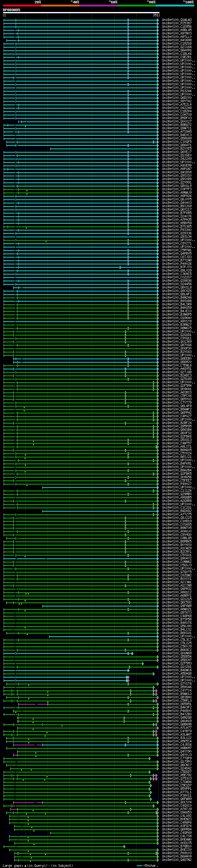The height and width of the screenshot is (868, 197).
Task: Click hit UniRef100_O42248
Action: [x=177, y=108]
